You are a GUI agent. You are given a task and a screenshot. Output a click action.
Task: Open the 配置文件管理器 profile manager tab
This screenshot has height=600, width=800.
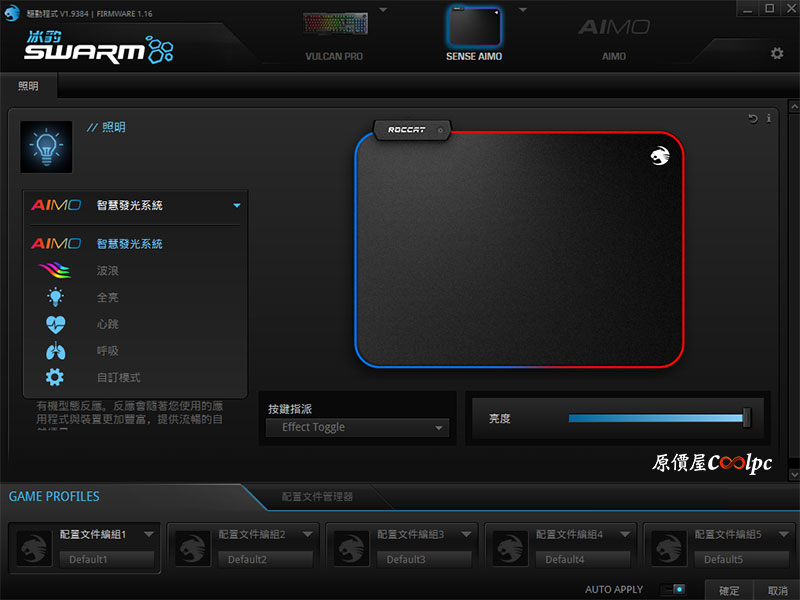pos(317,496)
